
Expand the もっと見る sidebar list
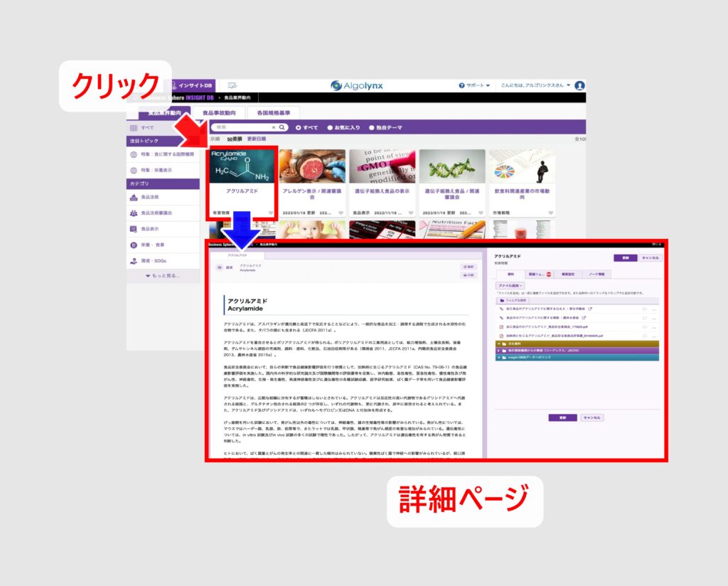[163, 275]
